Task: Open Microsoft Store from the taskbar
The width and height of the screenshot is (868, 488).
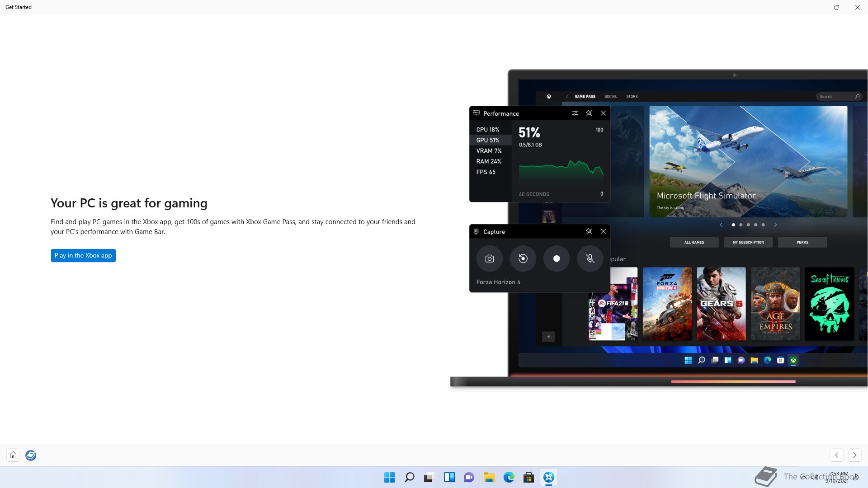Action: point(528,477)
